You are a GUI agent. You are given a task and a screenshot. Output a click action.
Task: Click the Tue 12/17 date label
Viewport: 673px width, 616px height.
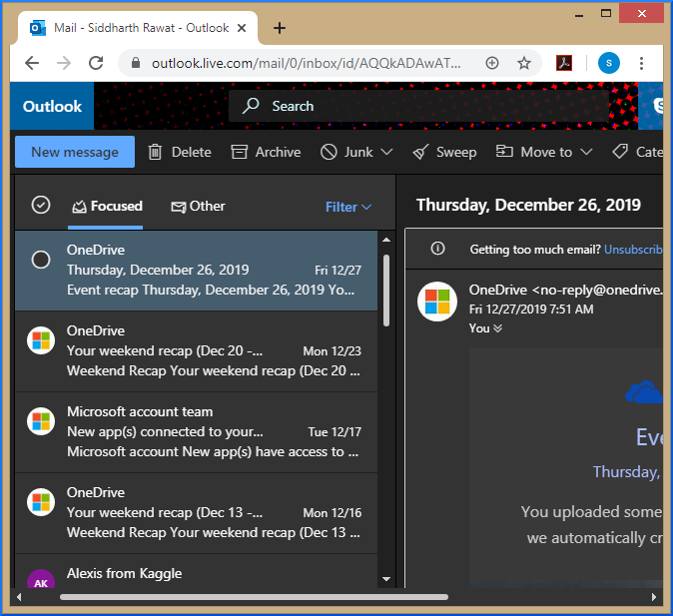[335, 432]
